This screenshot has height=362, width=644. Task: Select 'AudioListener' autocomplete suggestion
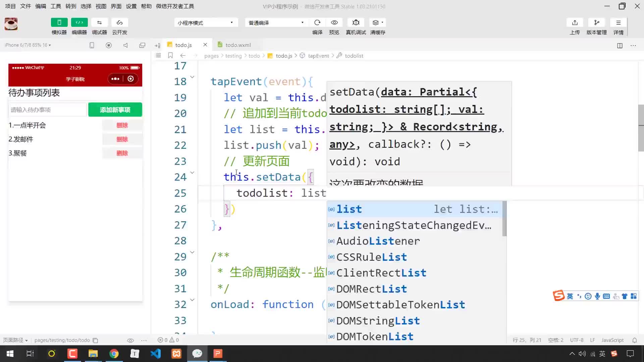click(415, 241)
